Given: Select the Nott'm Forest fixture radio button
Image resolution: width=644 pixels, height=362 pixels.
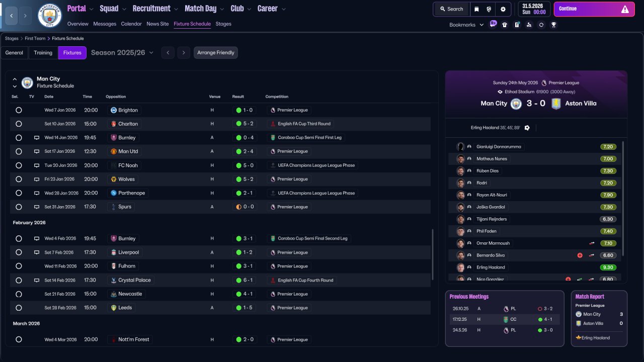Looking at the screenshot, I should [x=19, y=339].
